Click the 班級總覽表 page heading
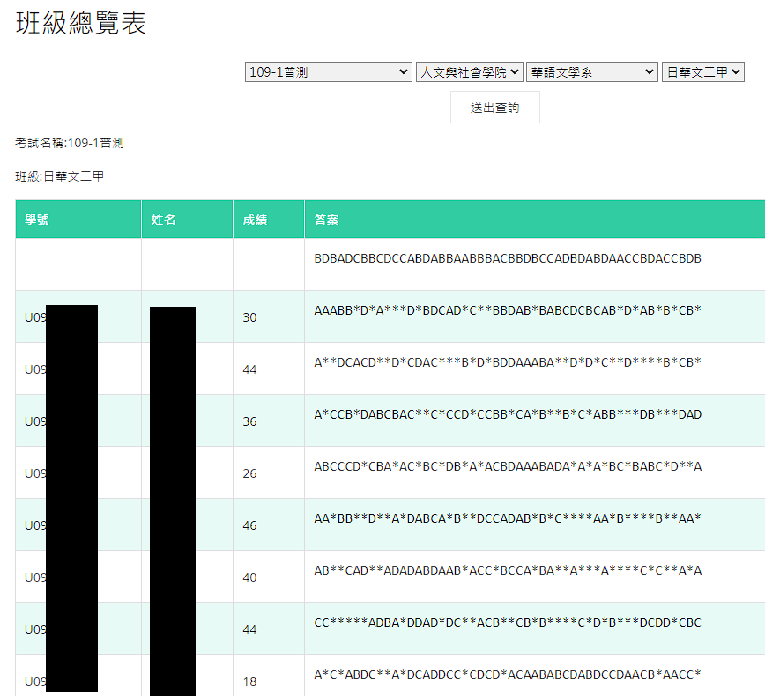765x700 pixels. (x=81, y=24)
